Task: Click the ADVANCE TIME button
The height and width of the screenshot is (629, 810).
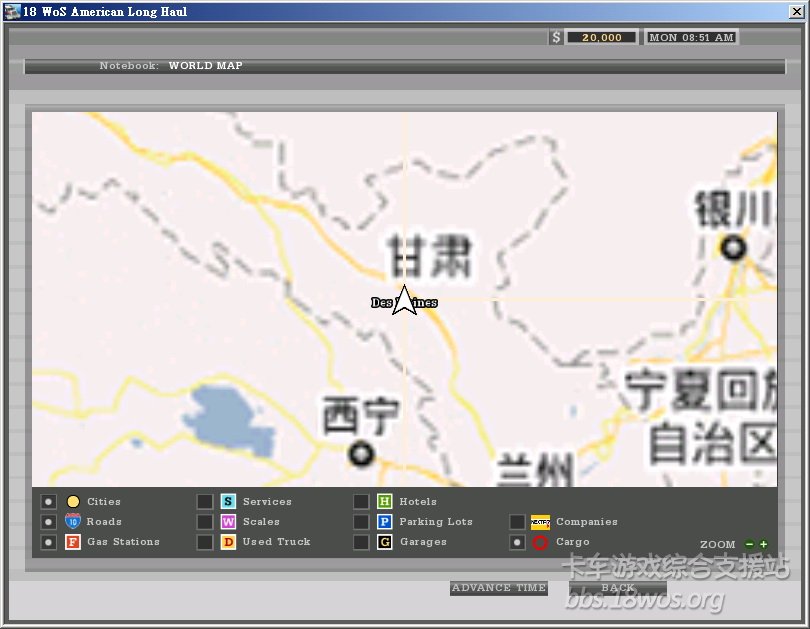Action: (x=499, y=588)
